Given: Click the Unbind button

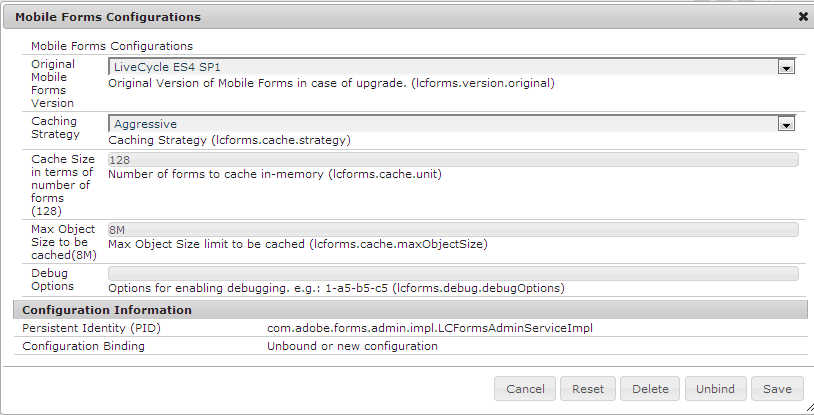Looking at the screenshot, I should coord(715,389).
